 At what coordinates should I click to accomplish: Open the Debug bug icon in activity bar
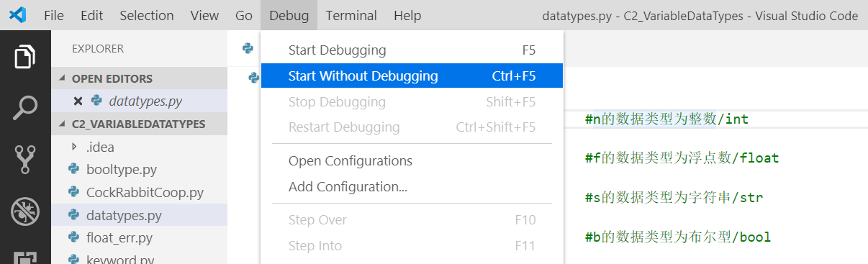25,211
